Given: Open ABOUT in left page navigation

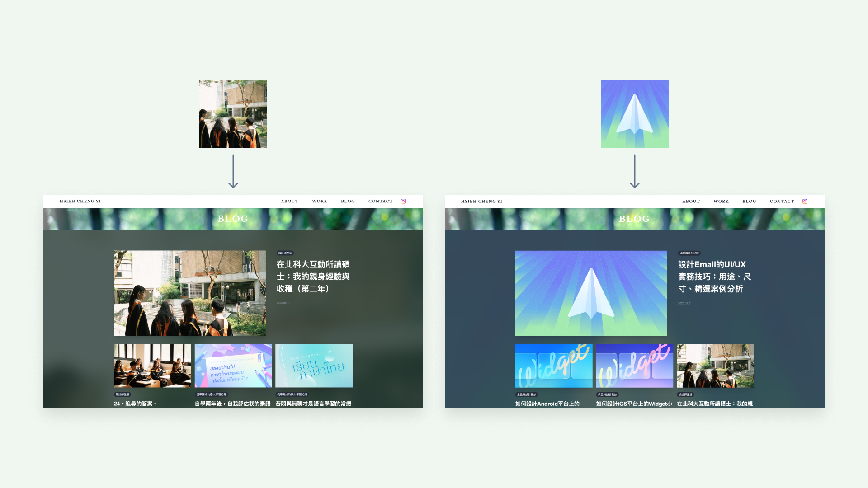Looking at the screenshot, I should [289, 202].
